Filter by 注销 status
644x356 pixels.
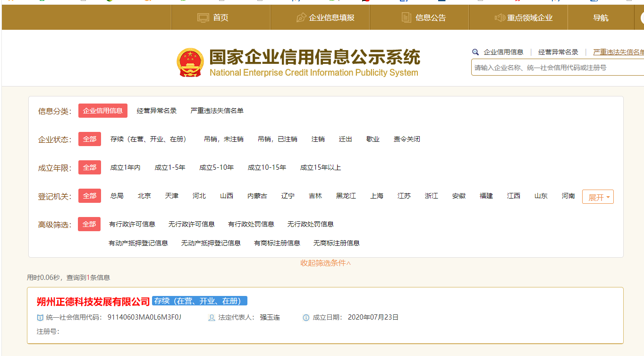[x=318, y=139]
